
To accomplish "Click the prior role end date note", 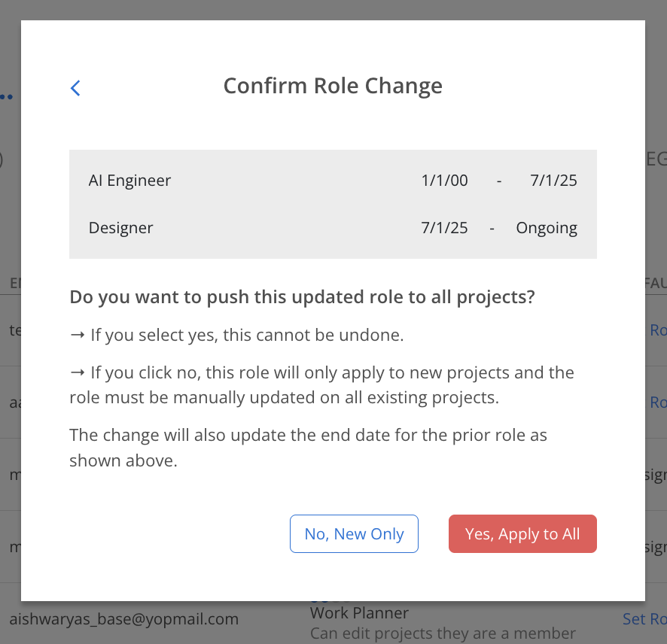I will (x=309, y=448).
